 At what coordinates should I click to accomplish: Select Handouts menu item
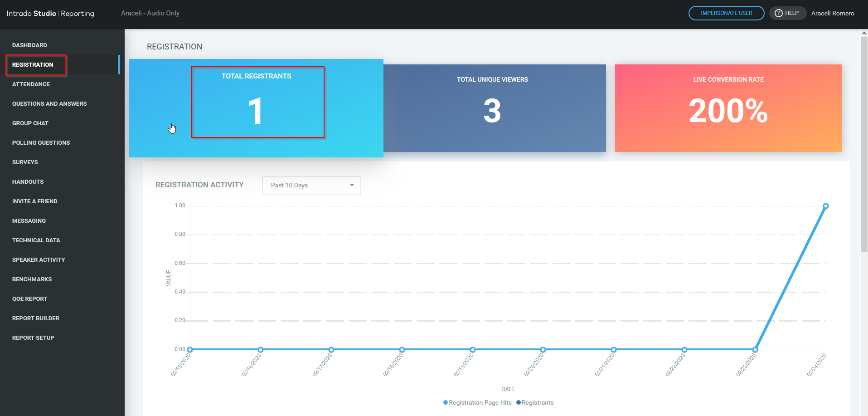[28, 182]
